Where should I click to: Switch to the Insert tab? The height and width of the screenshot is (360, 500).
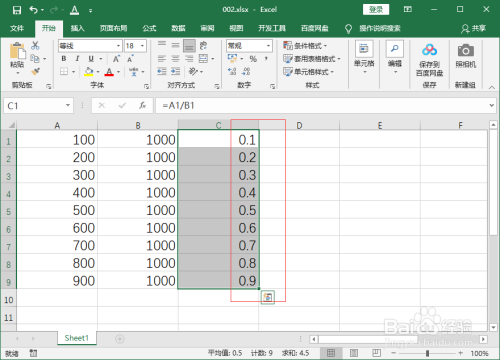[x=77, y=28]
